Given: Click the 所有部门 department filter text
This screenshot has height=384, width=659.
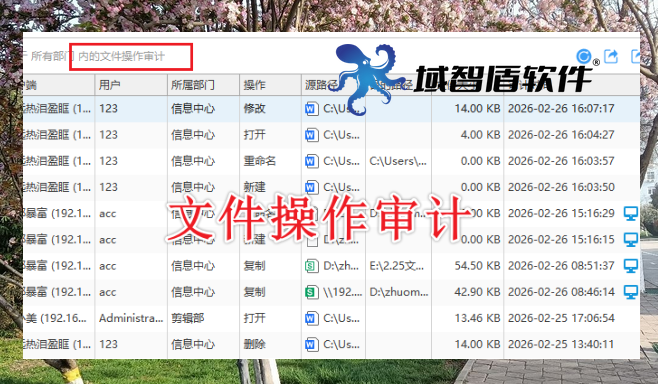Looking at the screenshot, I should click(52, 56).
